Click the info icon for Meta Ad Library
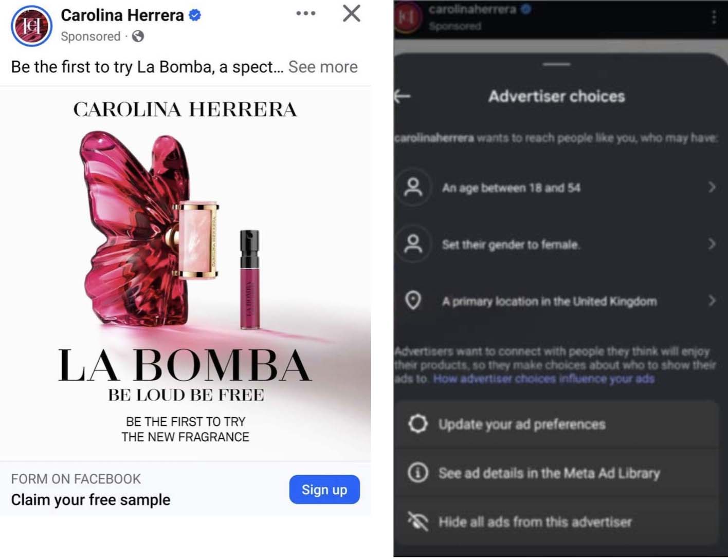This screenshot has height=560, width=728. 417,472
